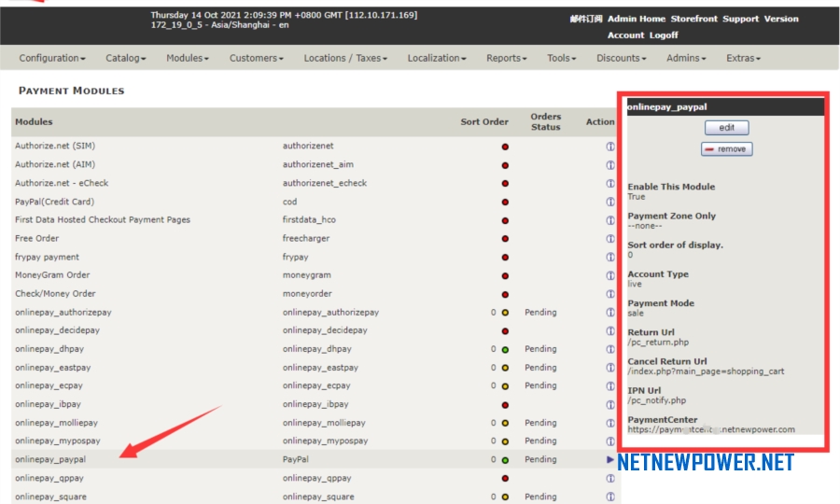
Task: Click the edit button for onlinepay_paypal
Action: coord(726,128)
